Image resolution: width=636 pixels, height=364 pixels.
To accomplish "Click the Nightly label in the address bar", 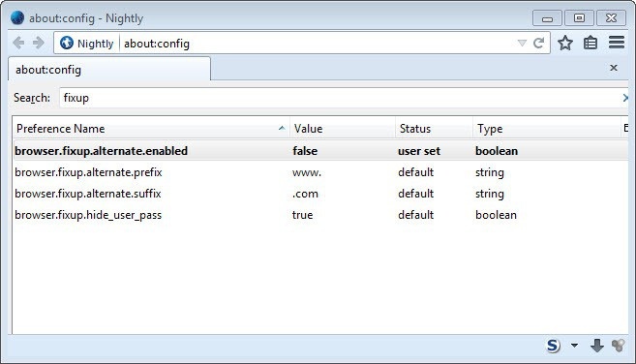I will click(x=95, y=44).
